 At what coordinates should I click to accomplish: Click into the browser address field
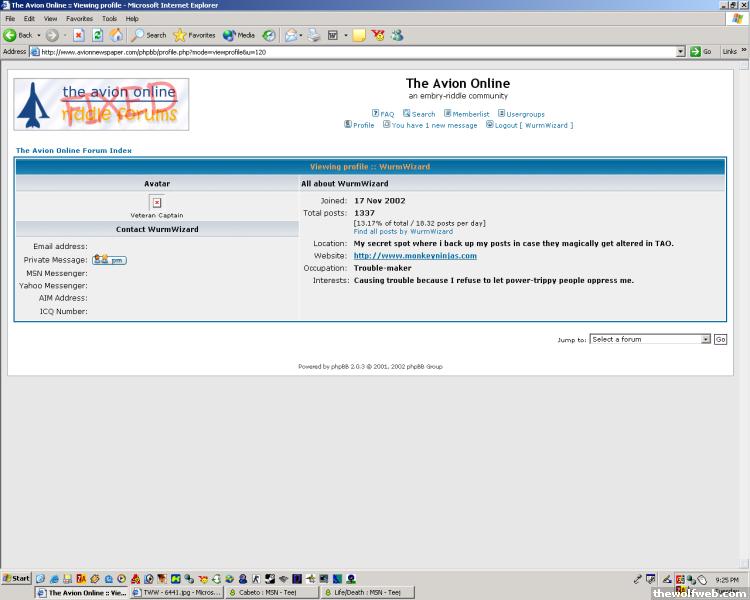coord(350,51)
